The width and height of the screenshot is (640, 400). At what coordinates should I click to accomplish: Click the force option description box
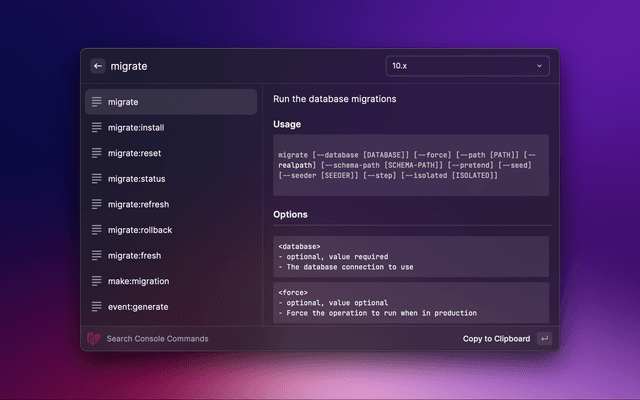point(410,302)
